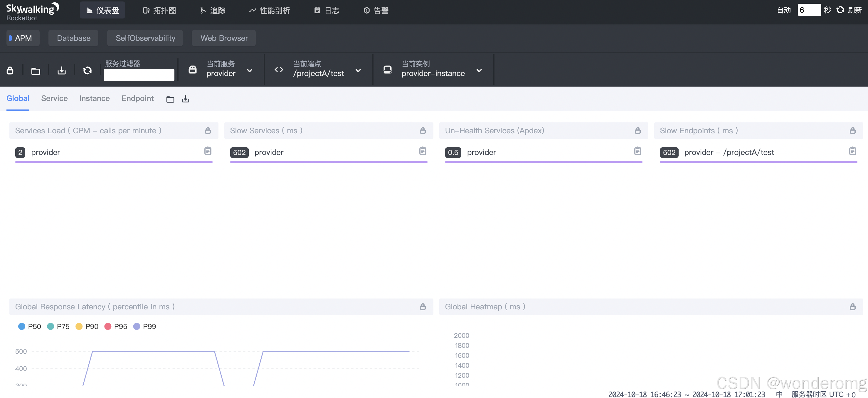Click the Services Load provider progress bar
The image size is (868, 398).
pyautogui.click(x=114, y=162)
